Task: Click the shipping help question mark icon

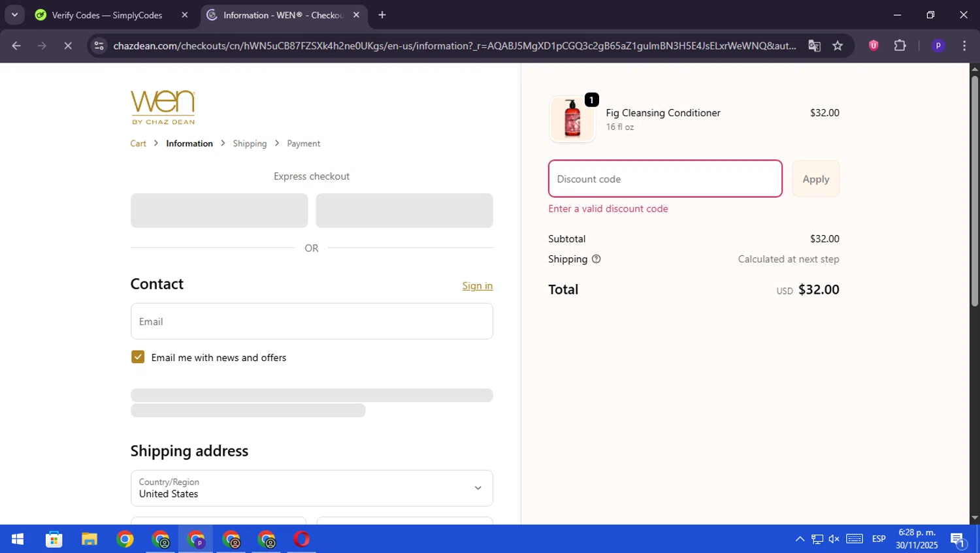Action: 596,259
